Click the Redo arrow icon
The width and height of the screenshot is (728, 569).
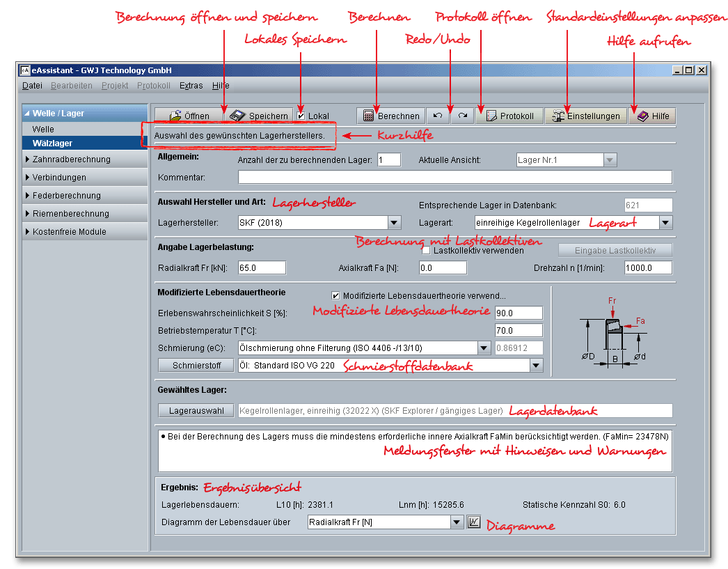[x=461, y=116]
